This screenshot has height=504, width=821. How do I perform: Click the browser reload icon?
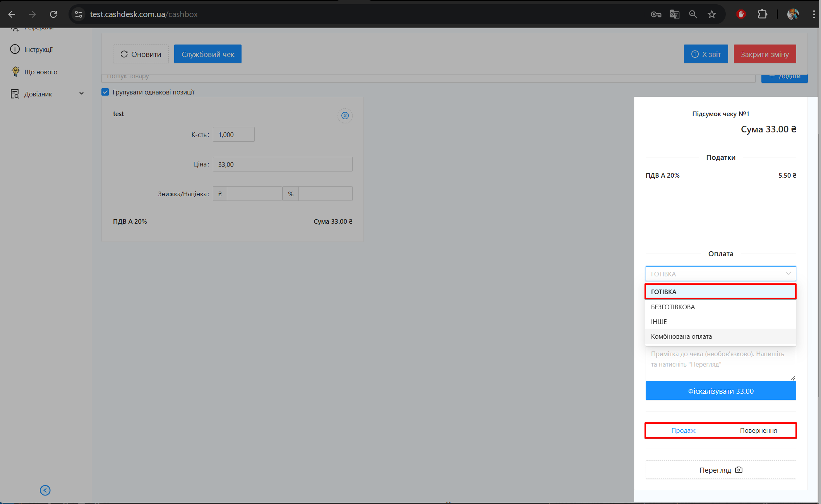tap(53, 14)
